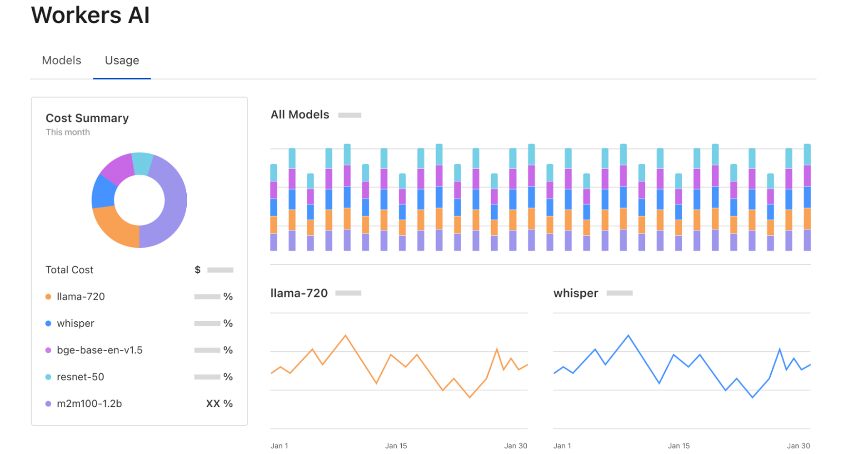Click the highest peak of the blue line
Viewport: 868px width, 454px height.
(628, 335)
